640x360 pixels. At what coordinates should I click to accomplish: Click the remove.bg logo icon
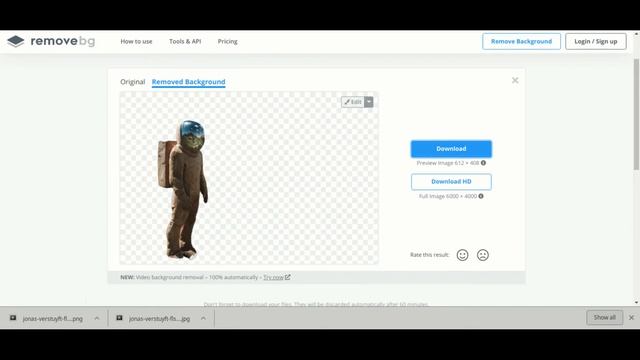click(x=16, y=41)
